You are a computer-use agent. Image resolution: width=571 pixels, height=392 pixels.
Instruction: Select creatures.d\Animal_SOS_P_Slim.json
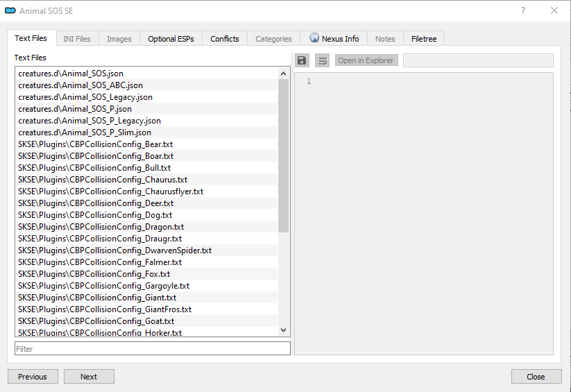pyautogui.click(x=147, y=133)
